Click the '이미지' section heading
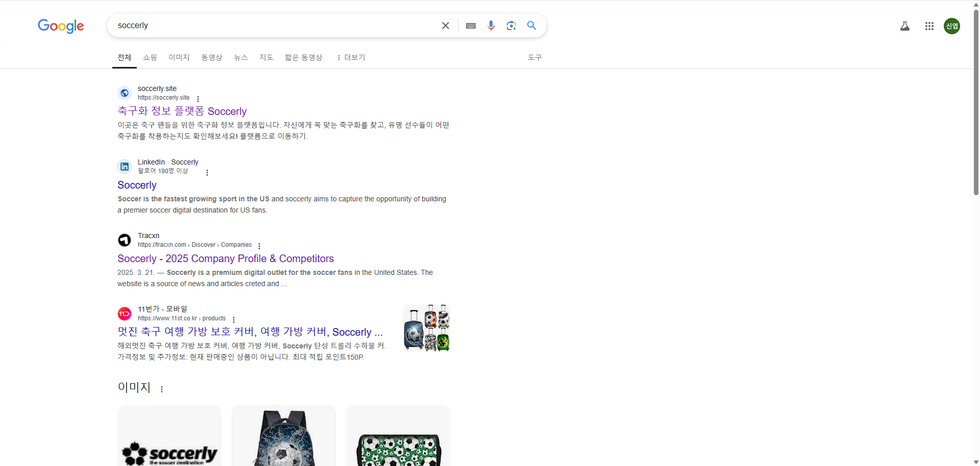 [x=134, y=387]
